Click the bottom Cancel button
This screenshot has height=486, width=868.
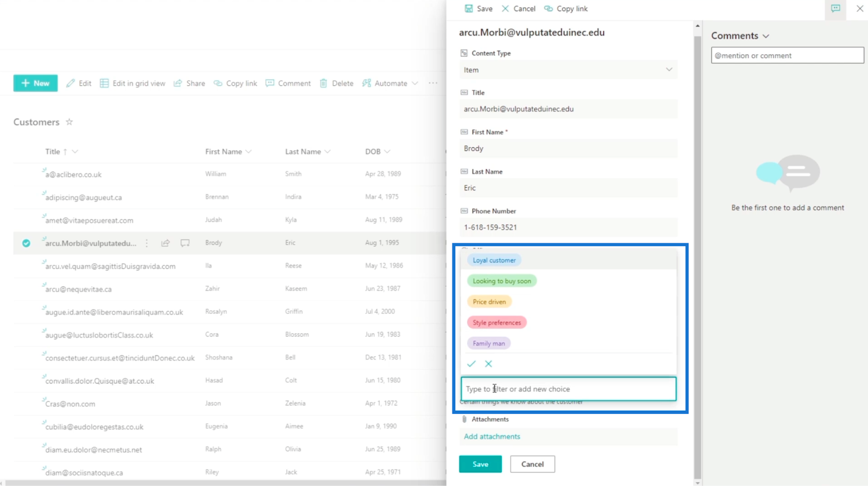coord(532,464)
